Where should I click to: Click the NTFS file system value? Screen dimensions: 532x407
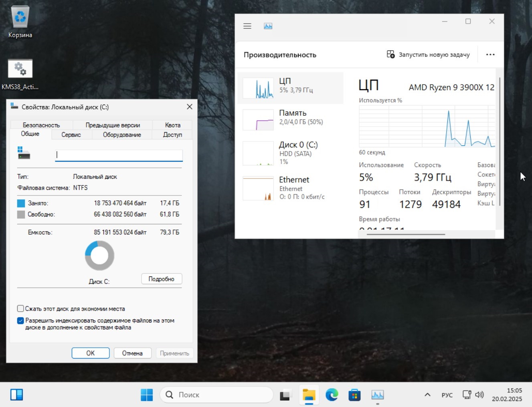click(x=80, y=187)
